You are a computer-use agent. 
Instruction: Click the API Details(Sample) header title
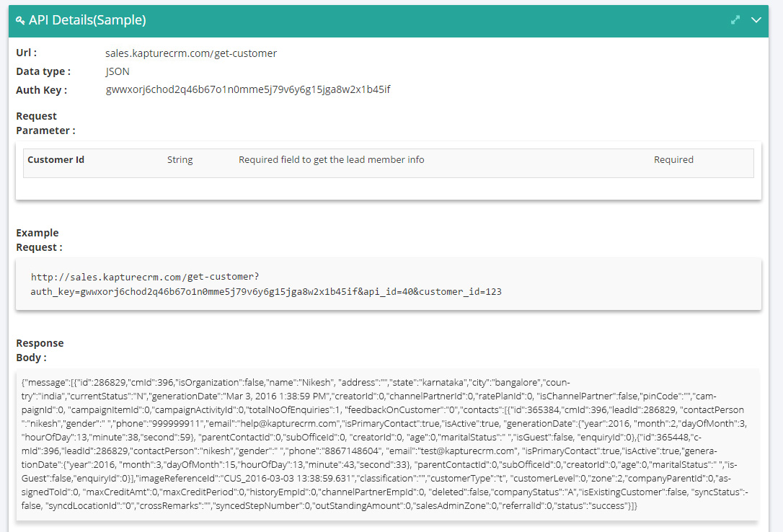pos(87,20)
